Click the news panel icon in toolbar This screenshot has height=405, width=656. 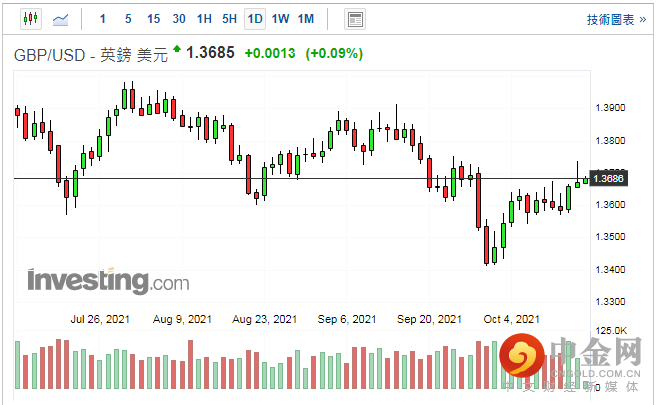click(354, 19)
